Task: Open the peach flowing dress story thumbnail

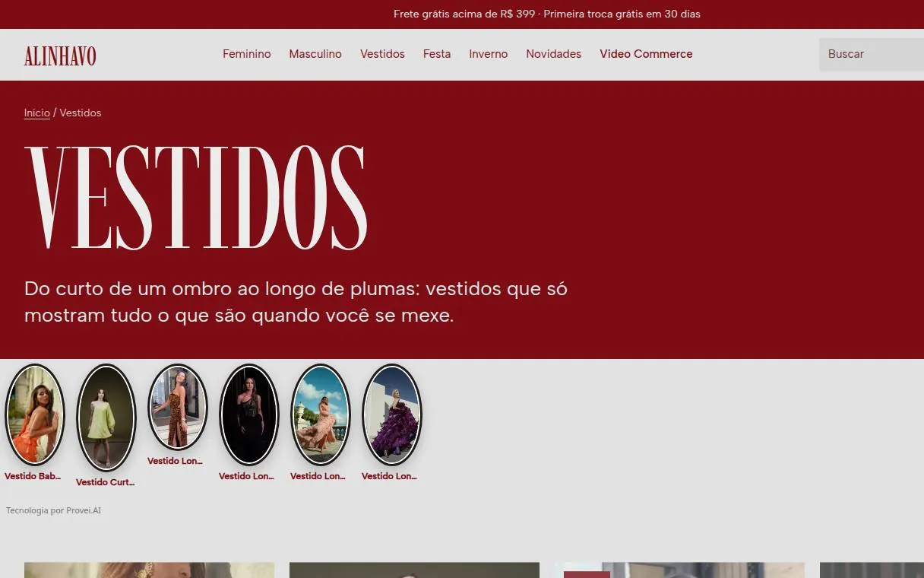Action: (321, 414)
